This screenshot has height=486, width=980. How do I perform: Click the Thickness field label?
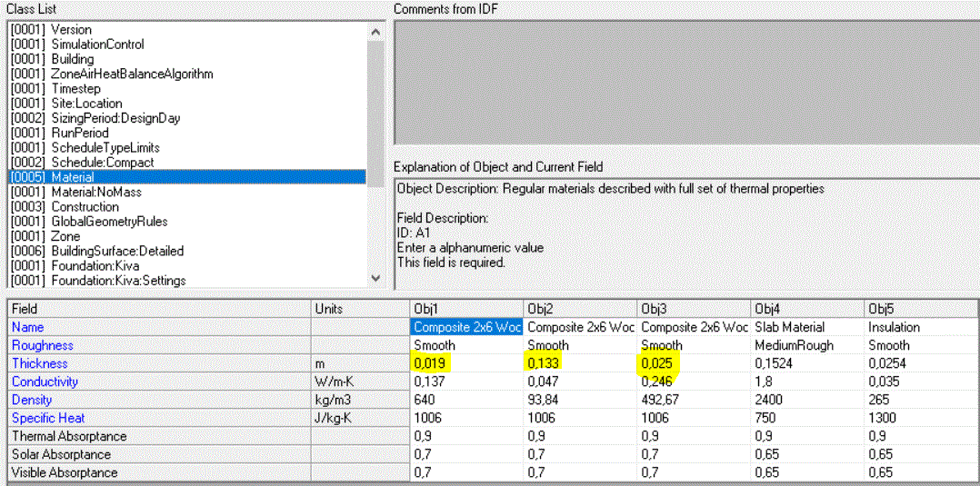point(159,363)
